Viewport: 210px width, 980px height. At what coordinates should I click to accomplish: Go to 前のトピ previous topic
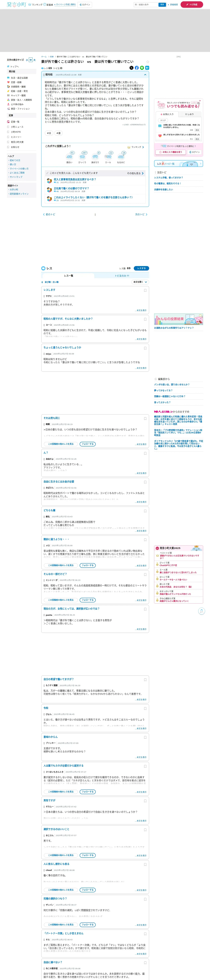(49, 215)
